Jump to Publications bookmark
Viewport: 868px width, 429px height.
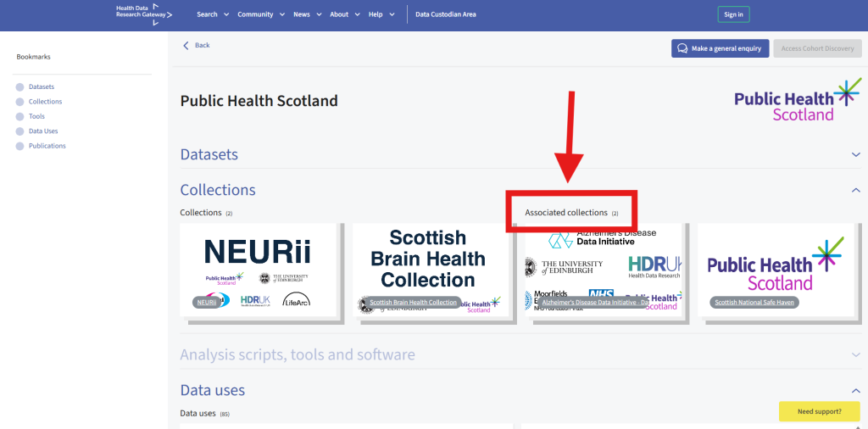tap(47, 146)
